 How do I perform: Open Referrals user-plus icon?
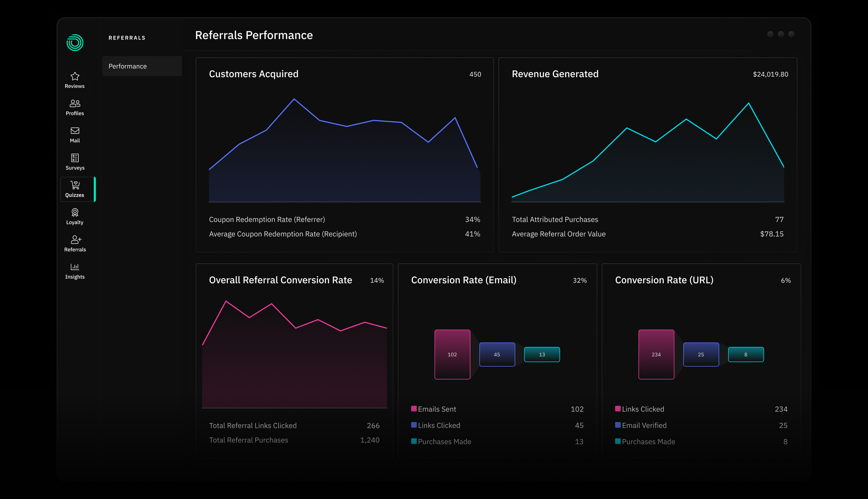[x=76, y=239]
